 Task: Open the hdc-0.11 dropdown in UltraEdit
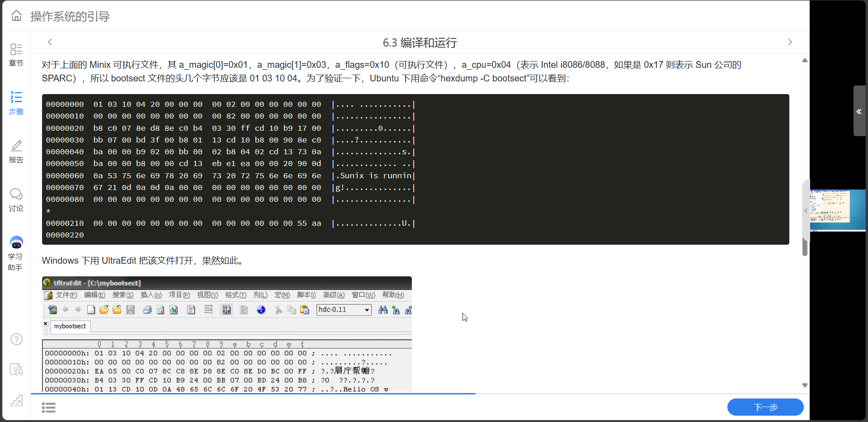point(367,310)
